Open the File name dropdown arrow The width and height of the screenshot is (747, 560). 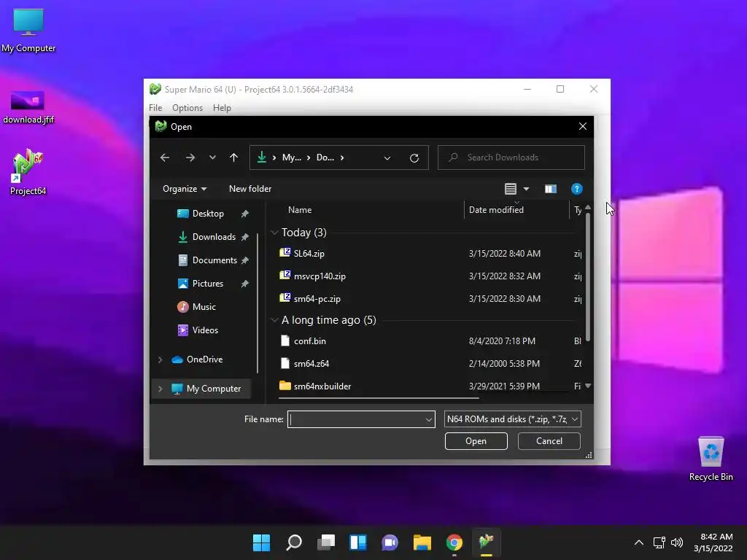tap(429, 419)
